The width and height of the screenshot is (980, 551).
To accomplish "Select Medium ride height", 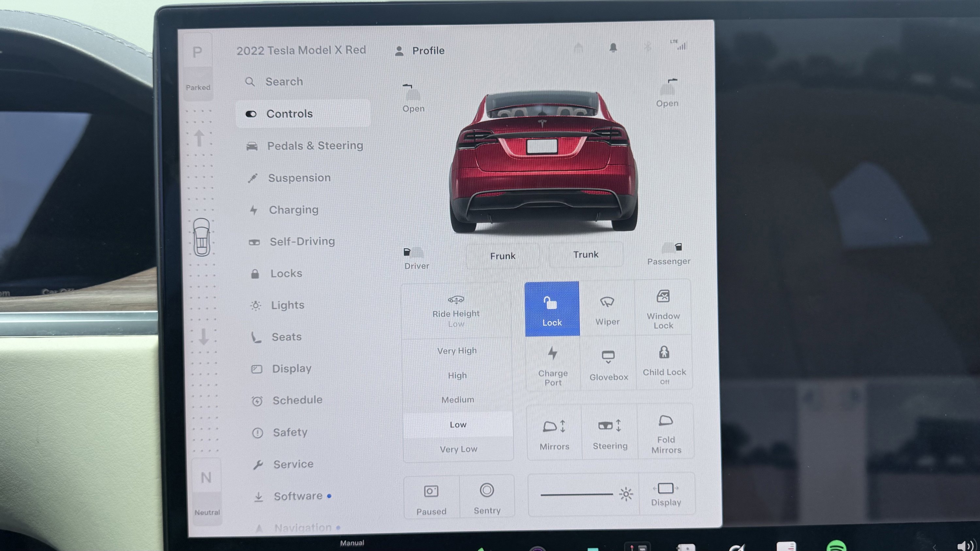I will (458, 400).
